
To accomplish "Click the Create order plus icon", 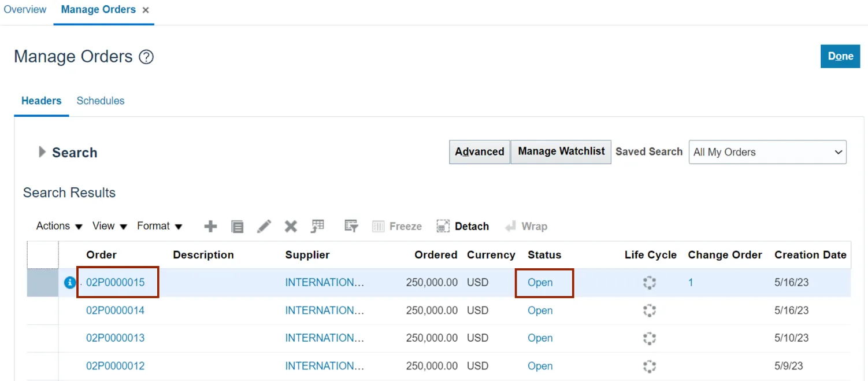I will point(210,227).
